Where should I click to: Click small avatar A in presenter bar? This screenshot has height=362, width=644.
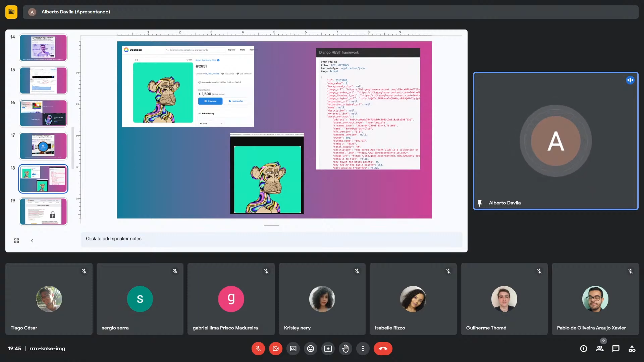pos(32,12)
